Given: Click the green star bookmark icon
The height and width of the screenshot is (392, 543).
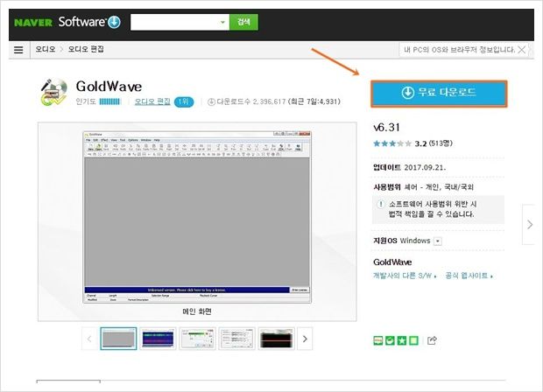Looking at the screenshot, I should point(402,340).
